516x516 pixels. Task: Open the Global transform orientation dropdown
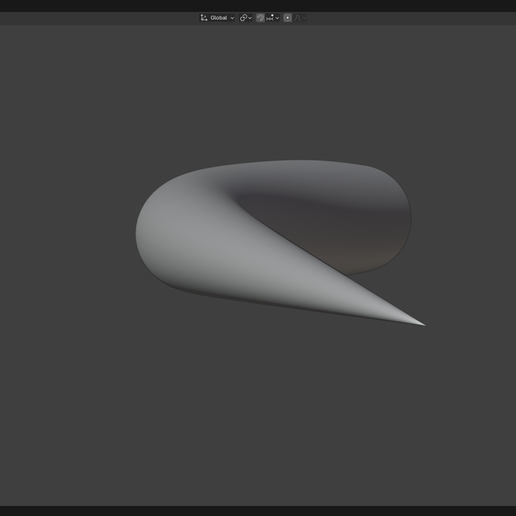coord(217,18)
